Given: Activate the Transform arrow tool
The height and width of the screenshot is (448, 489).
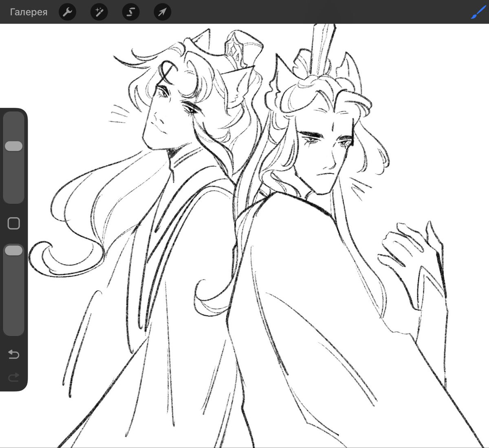Looking at the screenshot, I should [x=162, y=12].
